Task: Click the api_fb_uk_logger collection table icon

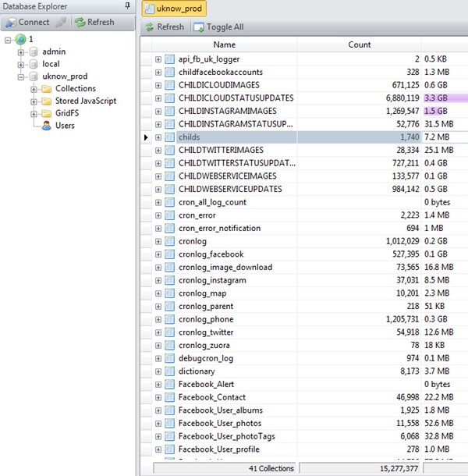Action: [170, 59]
